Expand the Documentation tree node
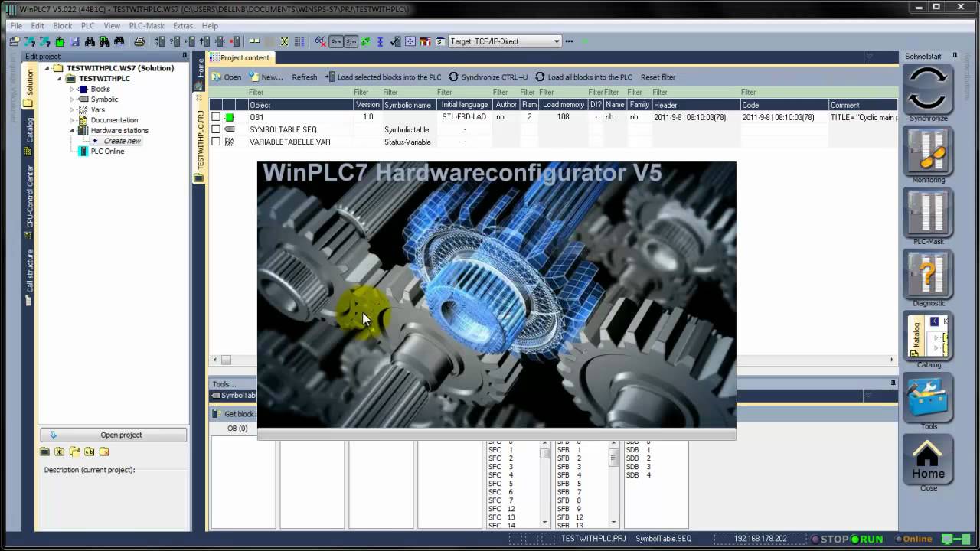 (72, 120)
